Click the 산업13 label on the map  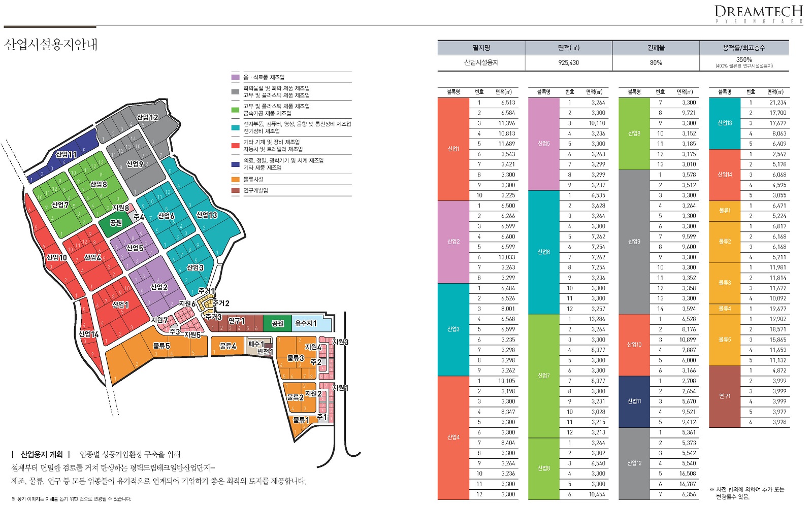click(x=207, y=215)
